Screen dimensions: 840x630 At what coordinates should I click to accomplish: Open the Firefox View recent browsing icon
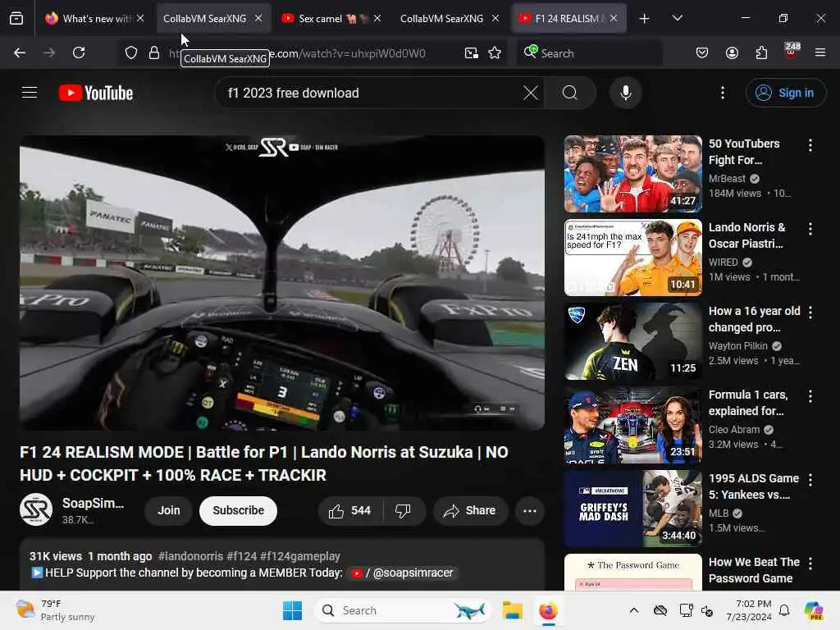16,19
